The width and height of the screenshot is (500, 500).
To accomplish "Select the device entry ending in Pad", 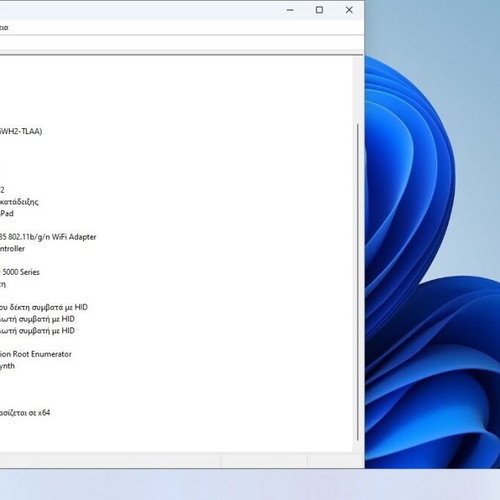I will (x=7, y=213).
